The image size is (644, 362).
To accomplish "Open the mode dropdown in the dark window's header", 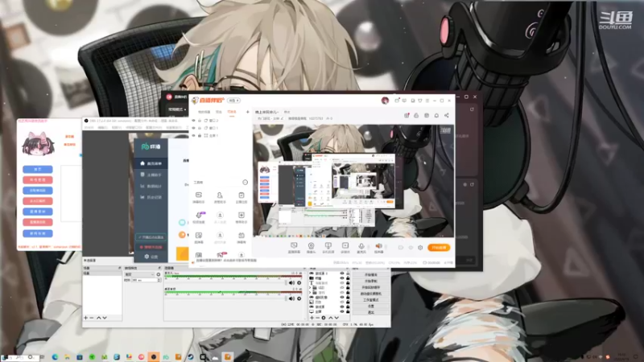I will coord(177,109).
